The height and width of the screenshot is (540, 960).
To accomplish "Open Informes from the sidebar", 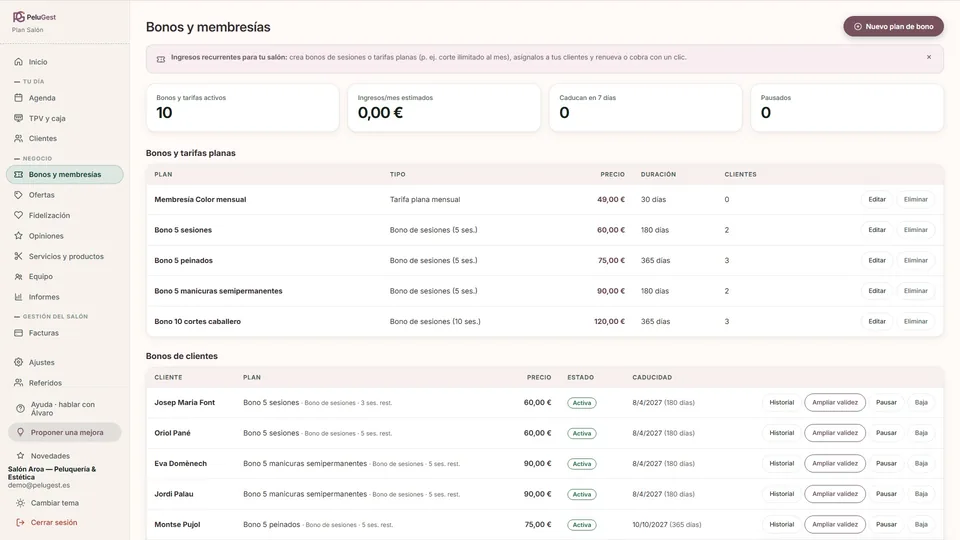I will (65, 297).
